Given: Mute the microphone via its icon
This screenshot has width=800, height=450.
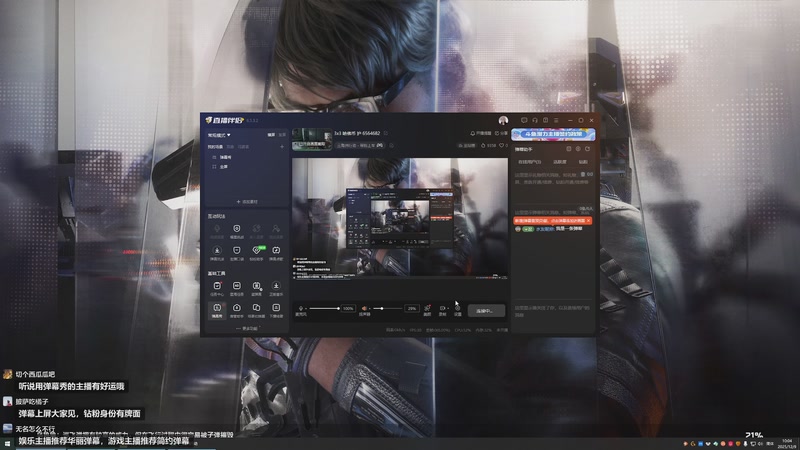Looking at the screenshot, I should (x=301, y=308).
